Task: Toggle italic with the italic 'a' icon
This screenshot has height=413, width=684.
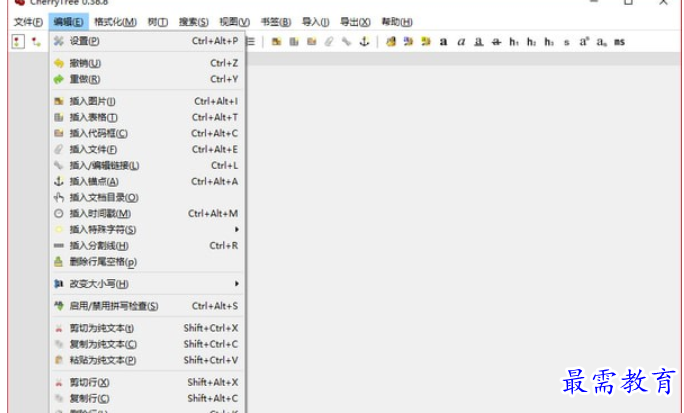Action: (461, 42)
